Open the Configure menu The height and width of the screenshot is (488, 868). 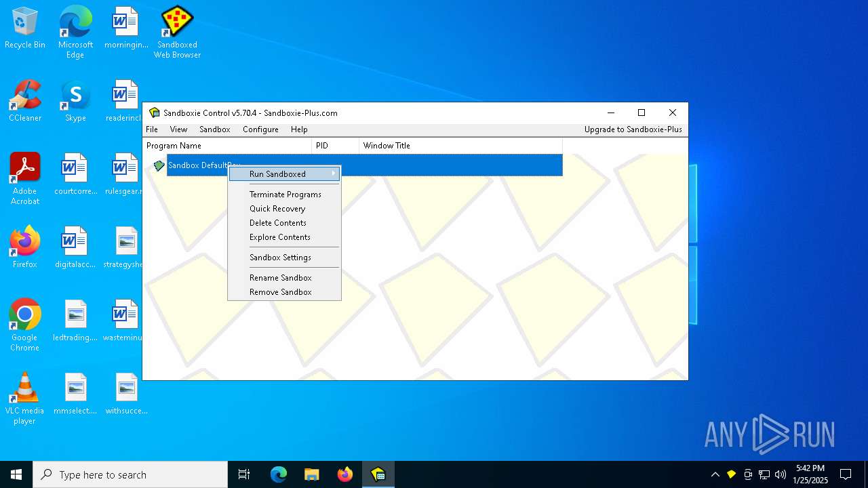click(260, 129)
